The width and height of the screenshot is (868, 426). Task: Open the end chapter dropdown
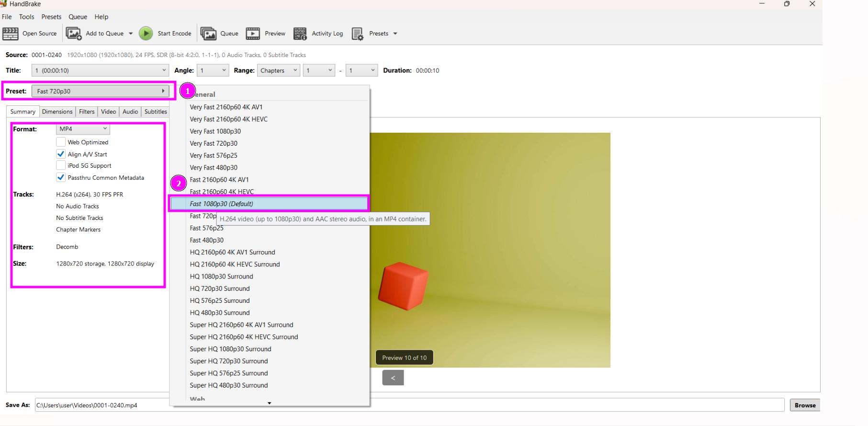coord(362,70)
